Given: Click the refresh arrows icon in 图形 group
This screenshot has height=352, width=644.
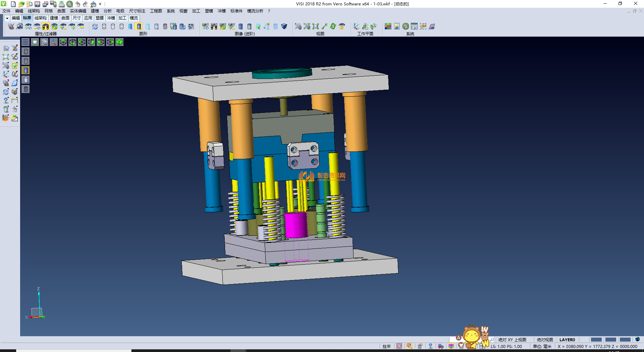Looking at the screenshot, I should [x=95, y=27].
